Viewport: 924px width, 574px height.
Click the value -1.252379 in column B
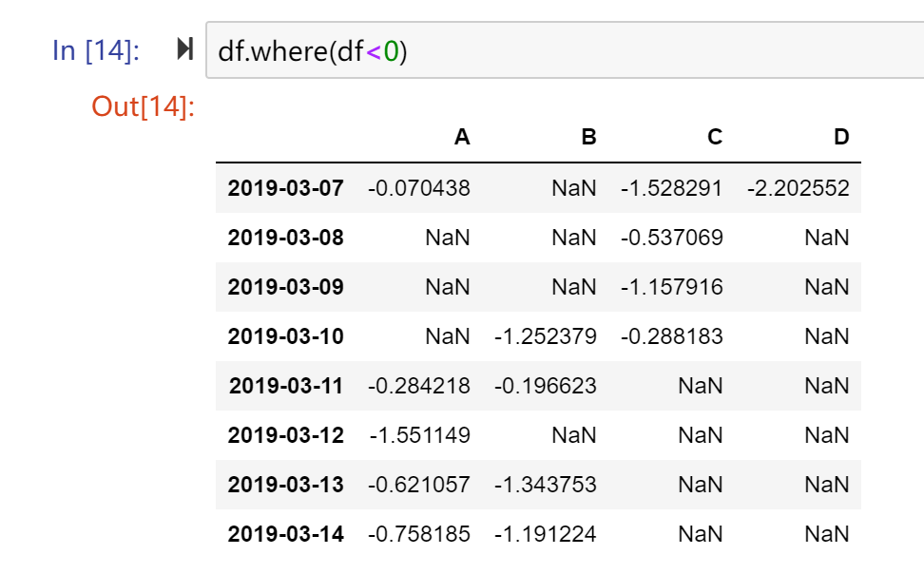pyautogui.click(x=546, y=336)
